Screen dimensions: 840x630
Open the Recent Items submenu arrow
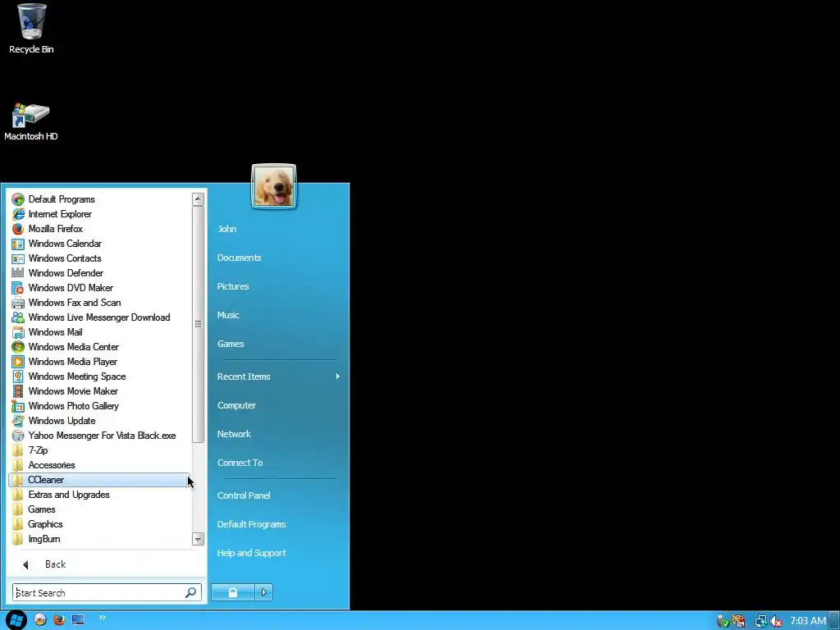click(337, 377)
